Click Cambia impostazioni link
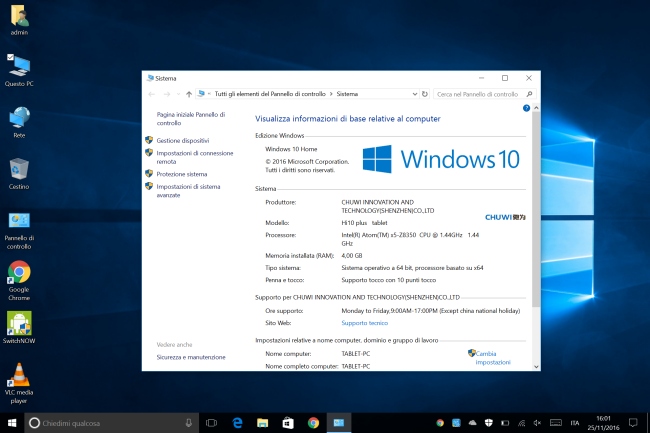This screenshot has height=433, width=650. 492,358
